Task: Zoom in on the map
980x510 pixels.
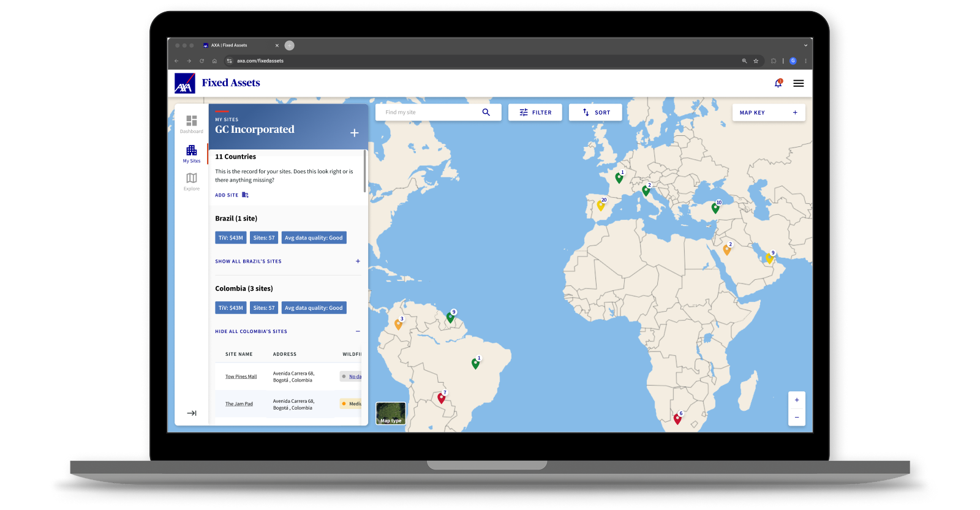Action: point(796,400)
